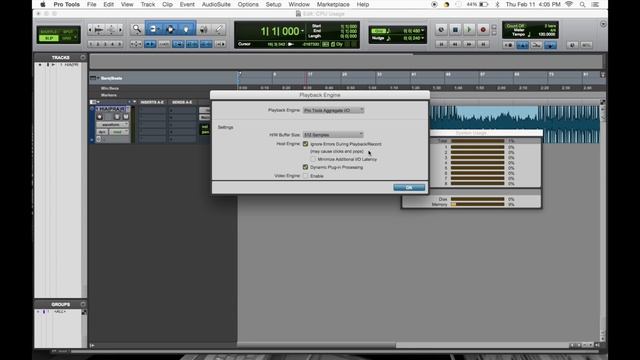Activate Grid edit mode
Viewport: 640px width, 360px height.
68,38
